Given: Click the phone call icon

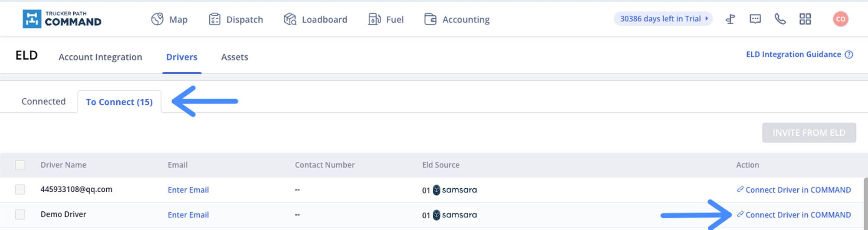Looking at the screenshot, I should point(780,19).
